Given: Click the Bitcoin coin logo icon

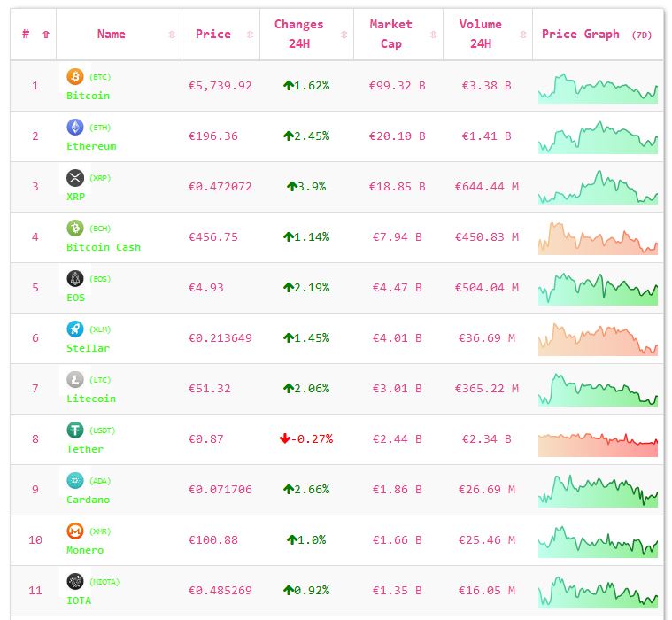Looking at the screenshot, I should pyautogui.click(x=75, y=77).
